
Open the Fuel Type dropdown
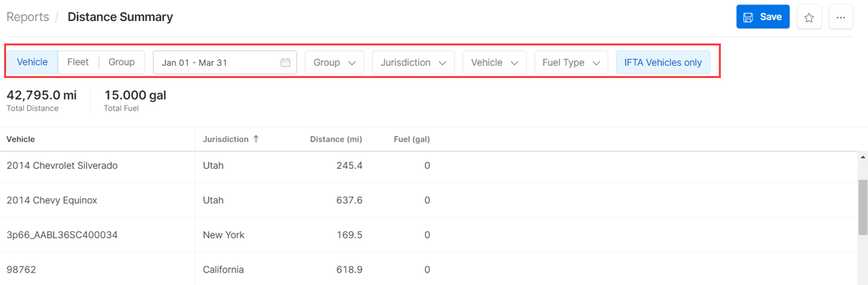tap(572, 62)
